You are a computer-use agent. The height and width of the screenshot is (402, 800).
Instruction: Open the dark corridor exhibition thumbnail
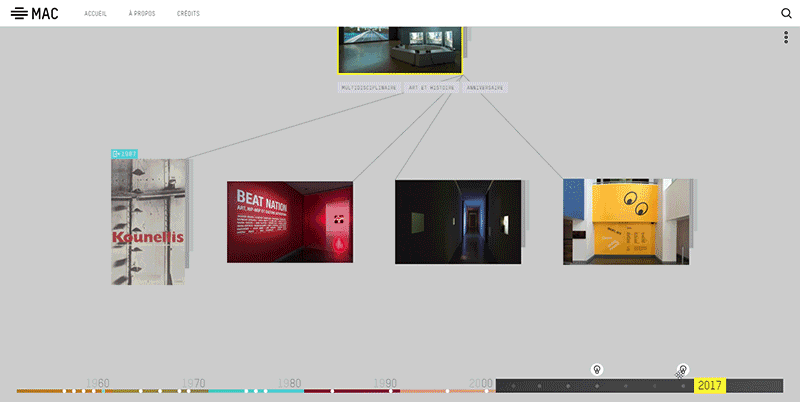[458, 222]
